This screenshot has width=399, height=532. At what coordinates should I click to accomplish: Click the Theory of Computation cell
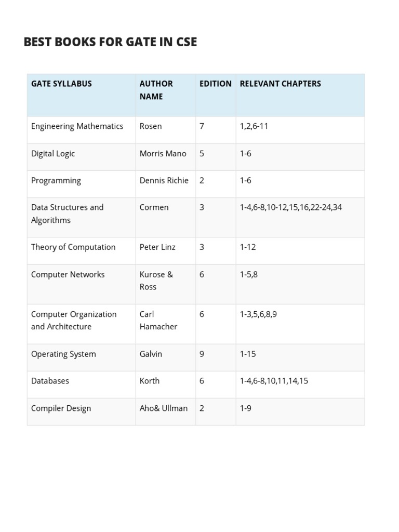click(x=73, y=247)
